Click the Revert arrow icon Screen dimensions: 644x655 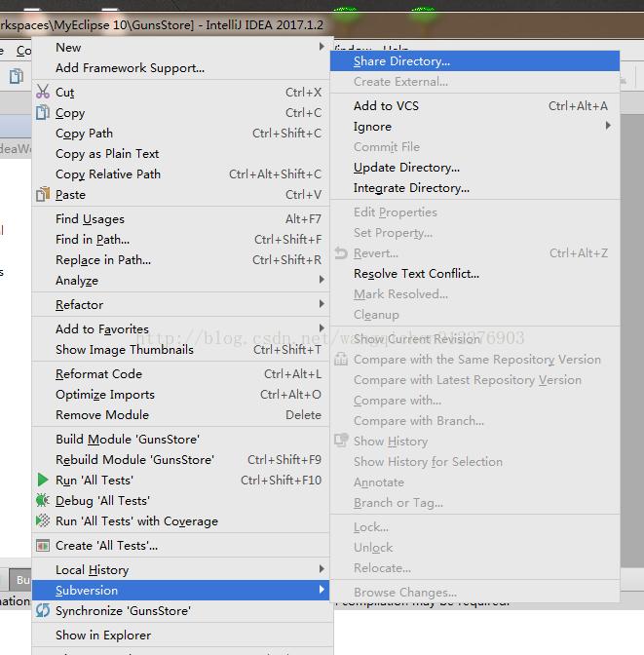(341, 252)
